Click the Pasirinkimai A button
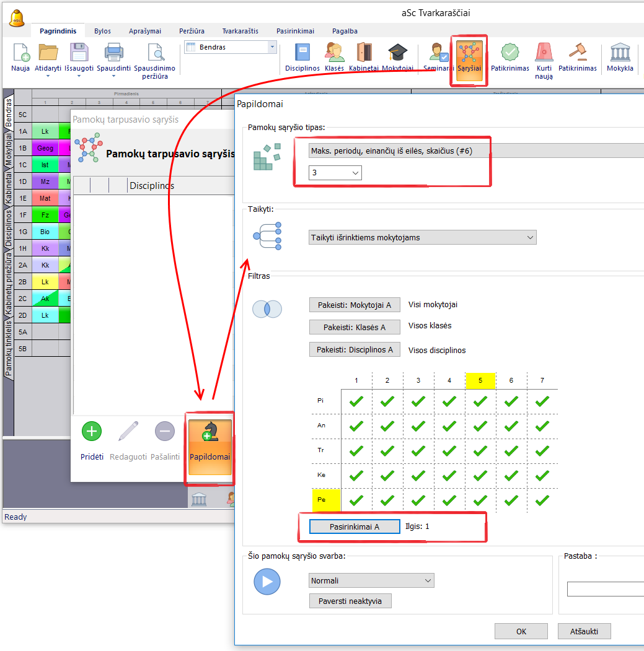The width and height of the screenshot is (644, 651). (355, 526)
